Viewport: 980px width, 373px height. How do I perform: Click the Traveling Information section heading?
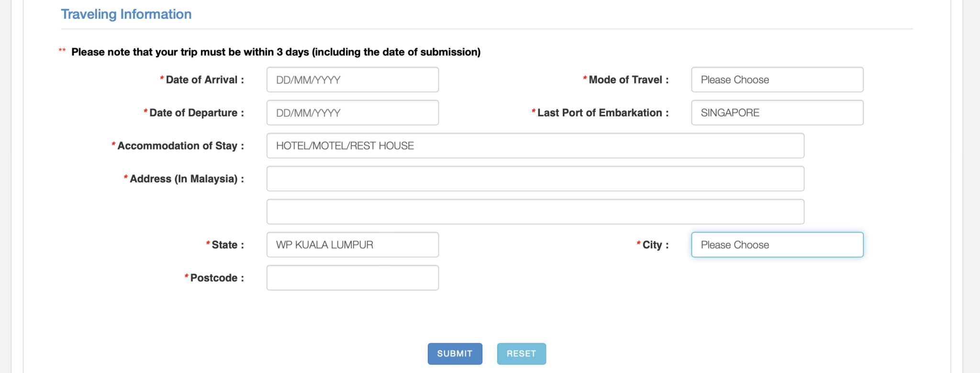(126, 14)
